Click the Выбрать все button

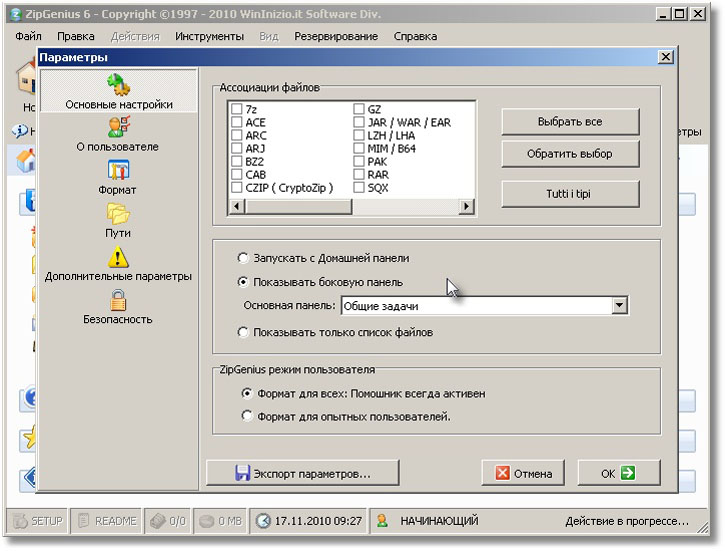[570, 122]
